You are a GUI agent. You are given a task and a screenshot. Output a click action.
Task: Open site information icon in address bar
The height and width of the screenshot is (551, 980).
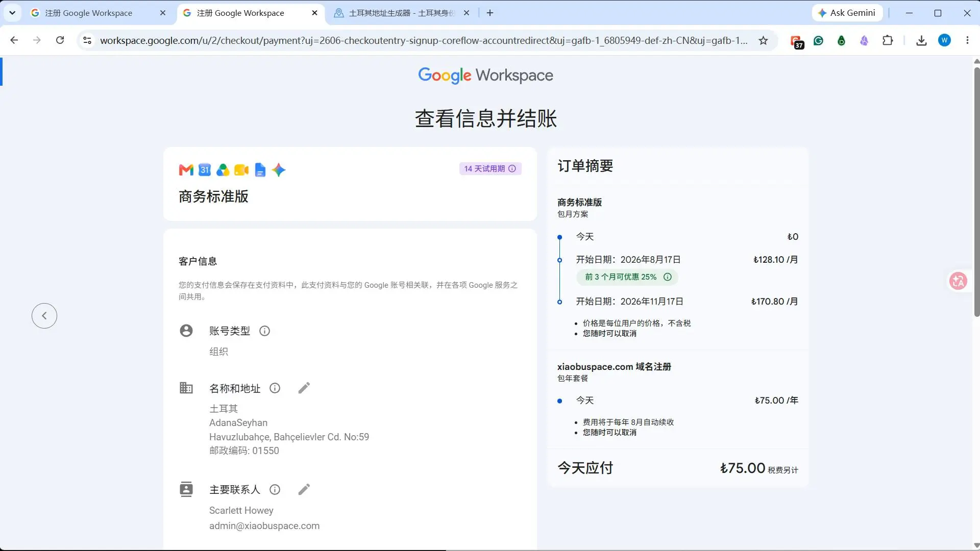point(87,40)
